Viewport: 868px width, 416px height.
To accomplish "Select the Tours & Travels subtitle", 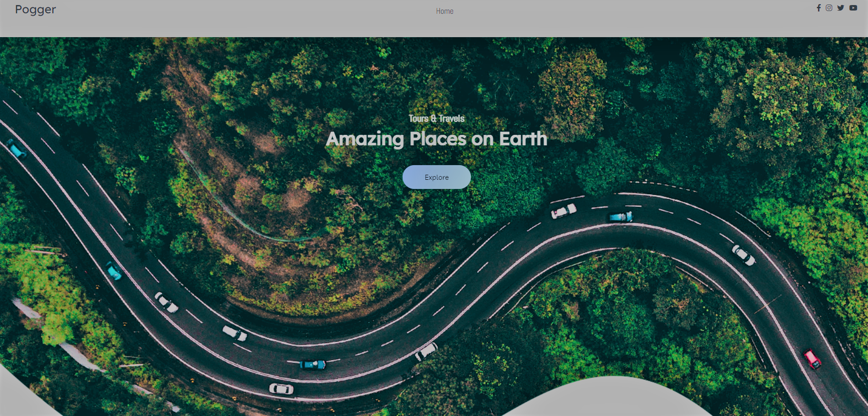I will pyautogui.click(x=437, y=118).
